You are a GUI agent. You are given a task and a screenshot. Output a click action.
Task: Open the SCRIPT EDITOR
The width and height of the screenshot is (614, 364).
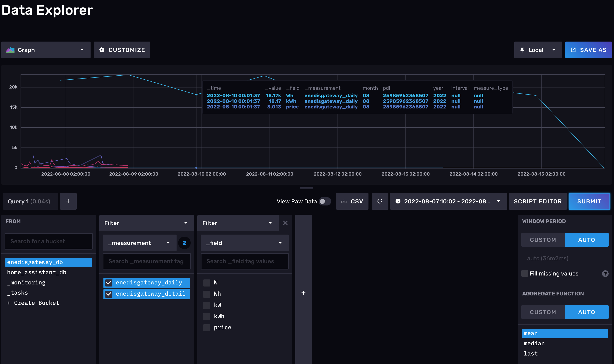[x=538, y=201]
